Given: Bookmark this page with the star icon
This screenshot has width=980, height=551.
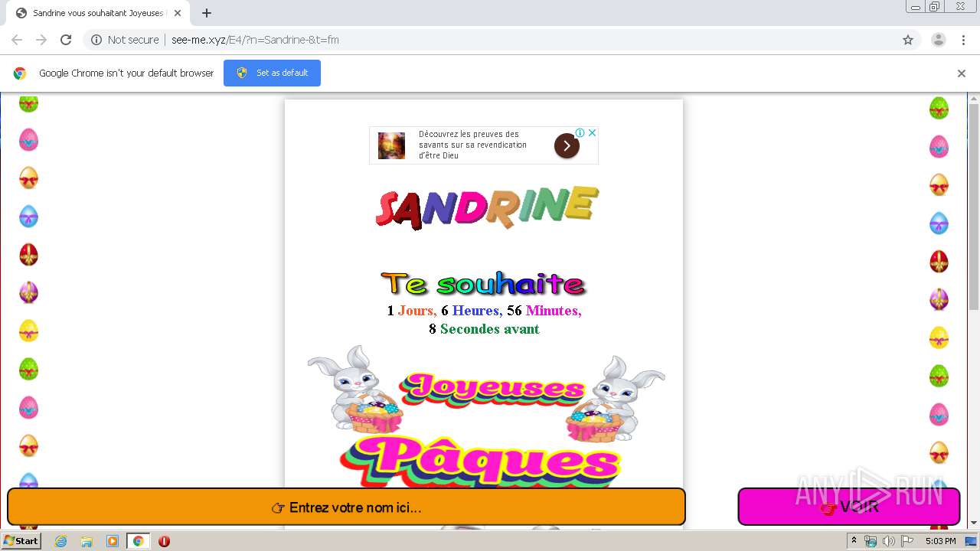Looking at the screenshot, I should 908,40.
